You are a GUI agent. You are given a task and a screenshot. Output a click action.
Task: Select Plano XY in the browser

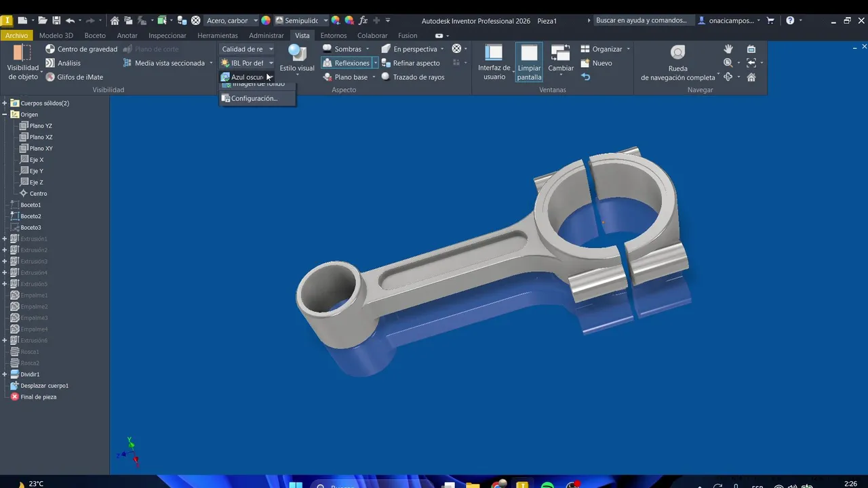tap(41, 148)
